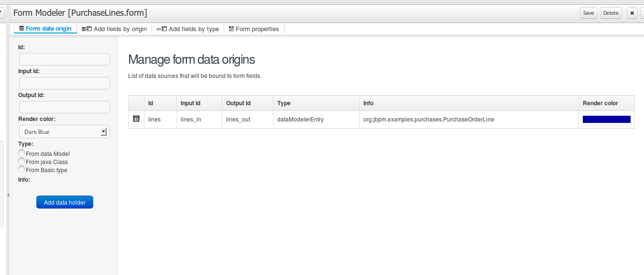Open the dropdown arrow at far left edge
Screen dimensions: 644x275
pos(2,13)
